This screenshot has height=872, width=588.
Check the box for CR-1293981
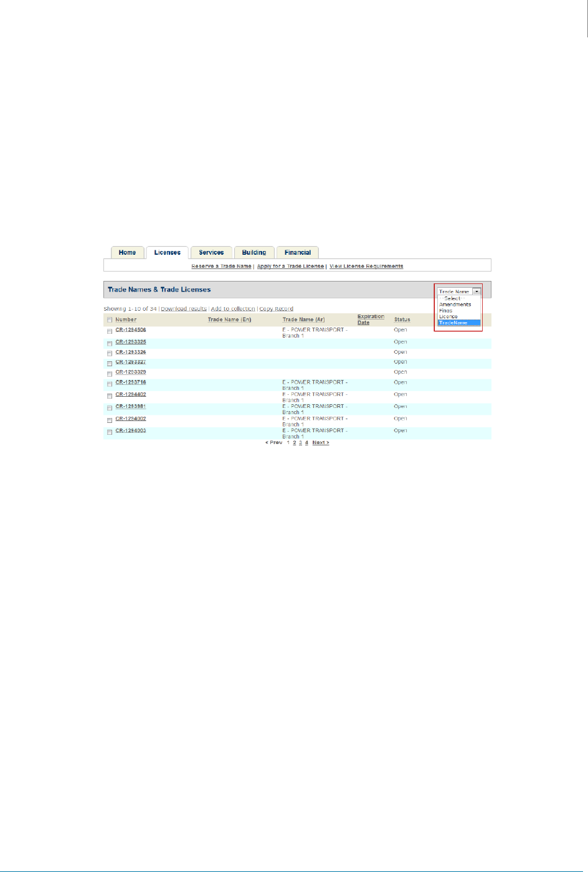(x=110, y=408)
